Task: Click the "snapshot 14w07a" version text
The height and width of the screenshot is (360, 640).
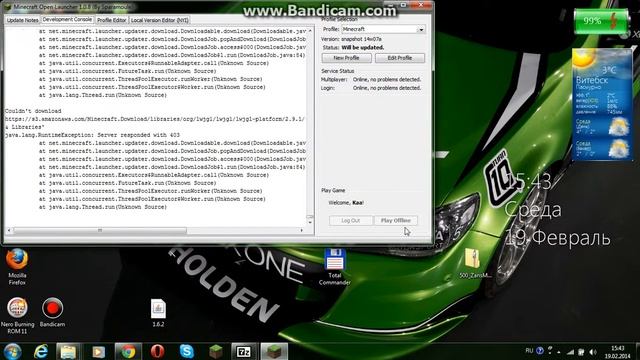Action: (x=361, y=39)
